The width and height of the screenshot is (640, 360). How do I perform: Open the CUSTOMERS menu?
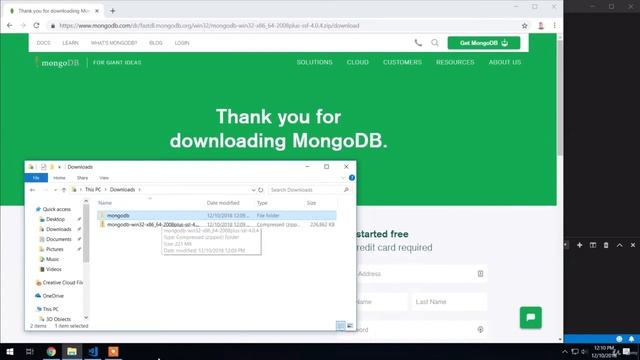402,62
